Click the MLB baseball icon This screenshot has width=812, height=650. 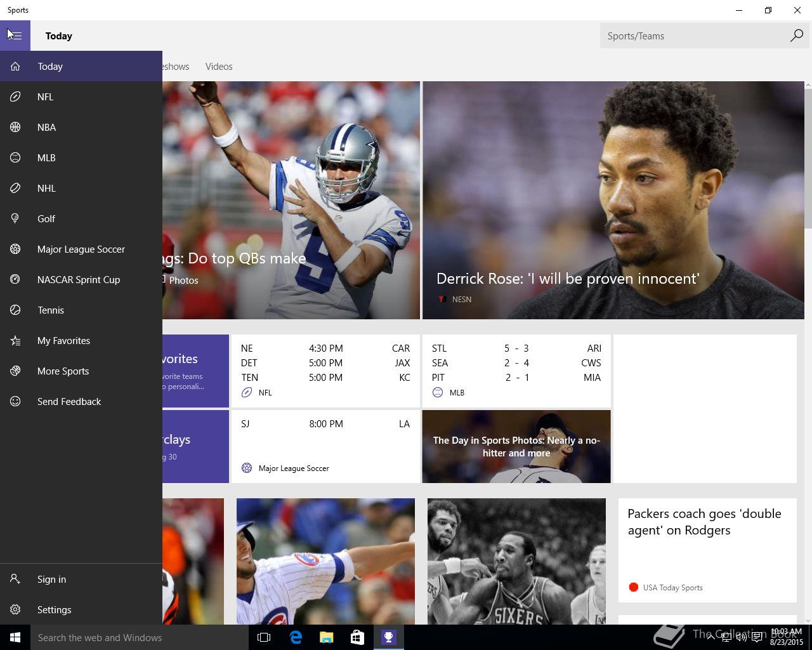pyautogui.click(x=15, y=157)
